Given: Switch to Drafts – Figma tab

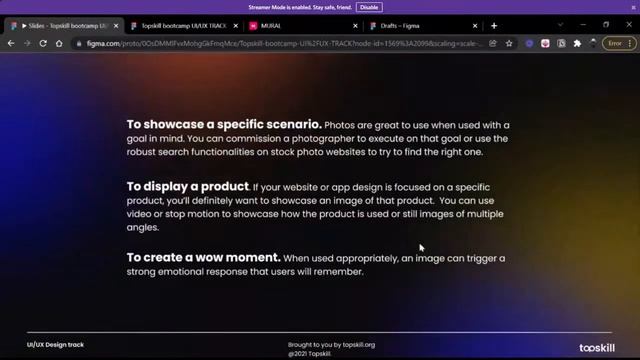Looking at the screenshot, I should (423, 26).
